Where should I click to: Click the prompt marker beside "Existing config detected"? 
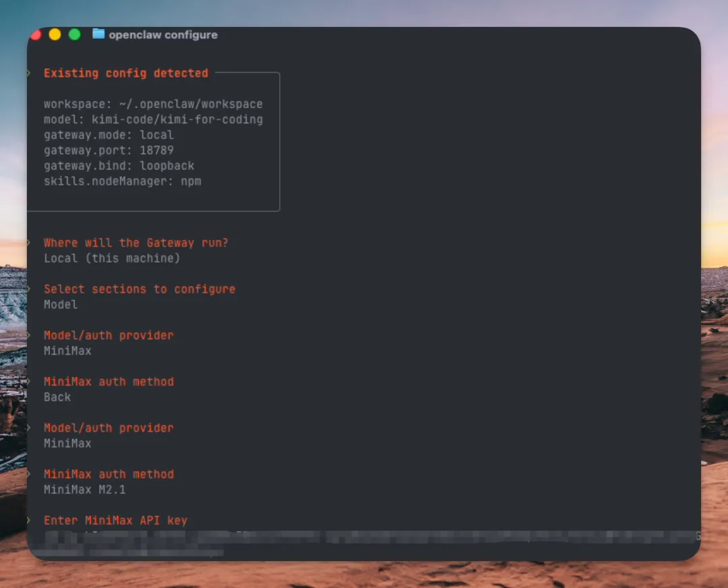(x=29, y=73)
